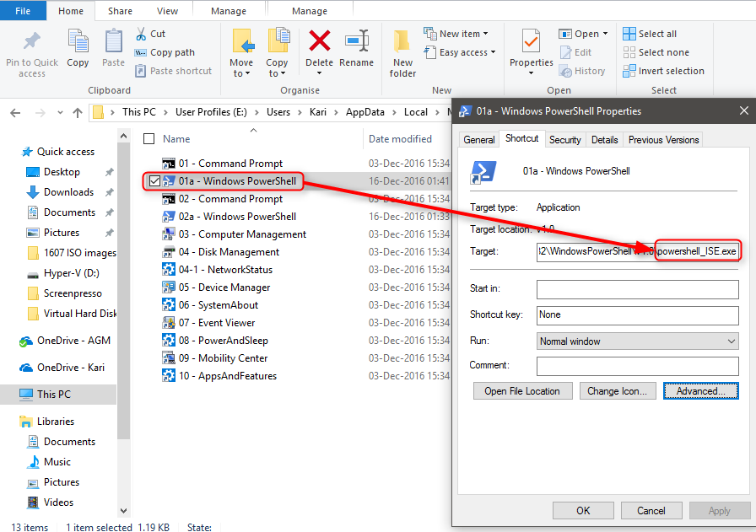This screenshot has width=756, height=532.
Task: Click Invert selection in ribbon
Action: [x=663, y=71]
